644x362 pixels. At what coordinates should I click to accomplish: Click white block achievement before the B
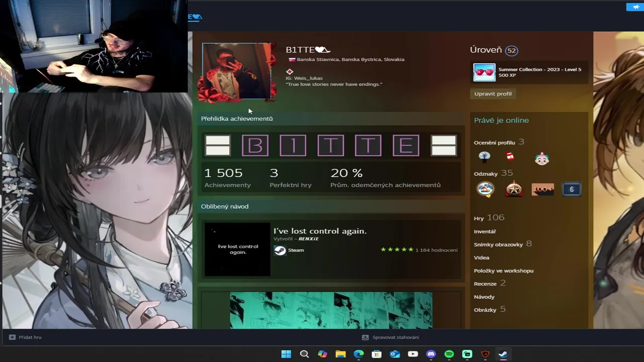(217, 146)
